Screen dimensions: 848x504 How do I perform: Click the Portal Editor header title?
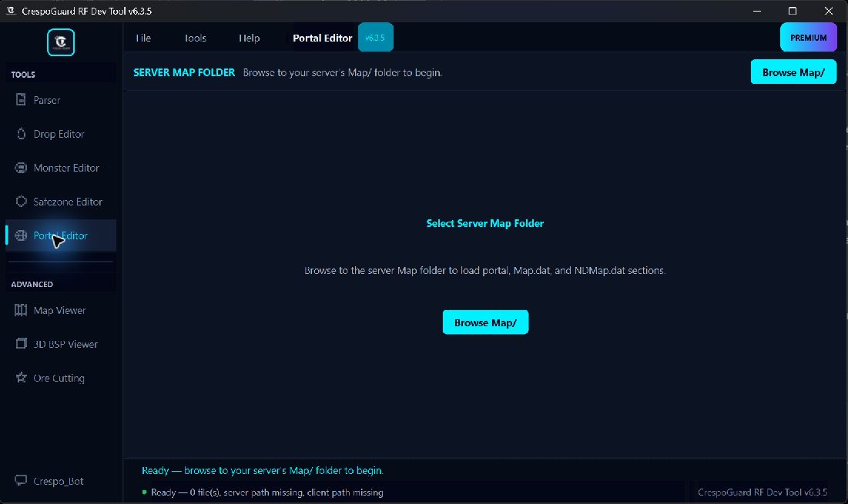coord(322,38)
